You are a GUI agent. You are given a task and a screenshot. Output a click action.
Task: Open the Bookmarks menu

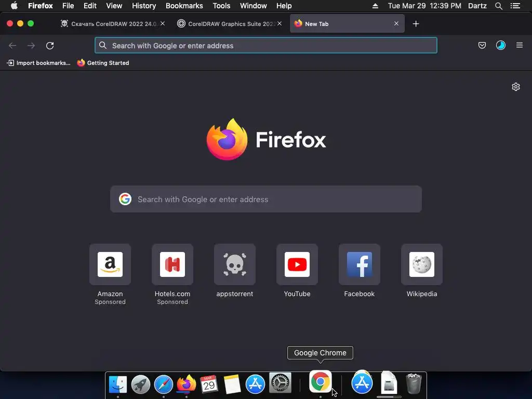point(184,6)
